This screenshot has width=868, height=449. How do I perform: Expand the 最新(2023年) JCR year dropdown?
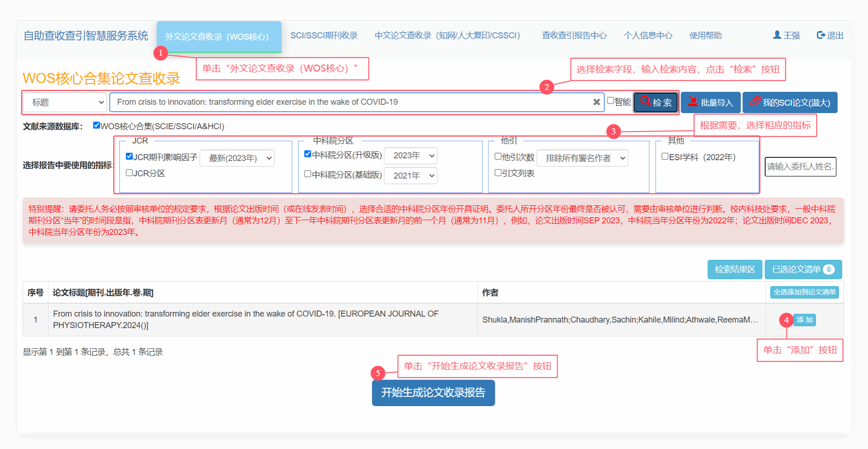pyautogui.click(x=238, y=158)
